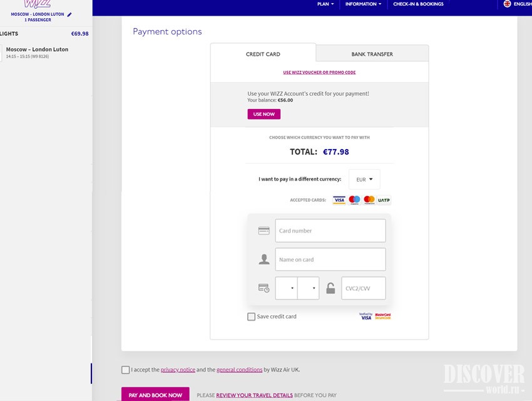Click Pay and Book Now button
The image size is (532, 401).
(x=155, y=395)
